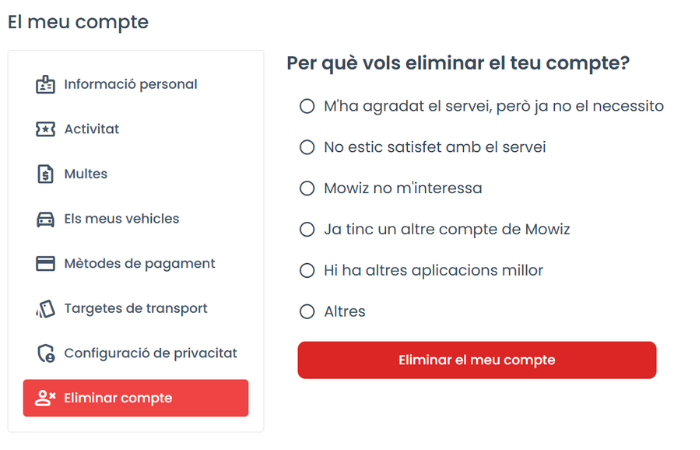The image size is (700, 450).
Task: Click the Activitat ticket star icon
Action: [x=45, y=129]
